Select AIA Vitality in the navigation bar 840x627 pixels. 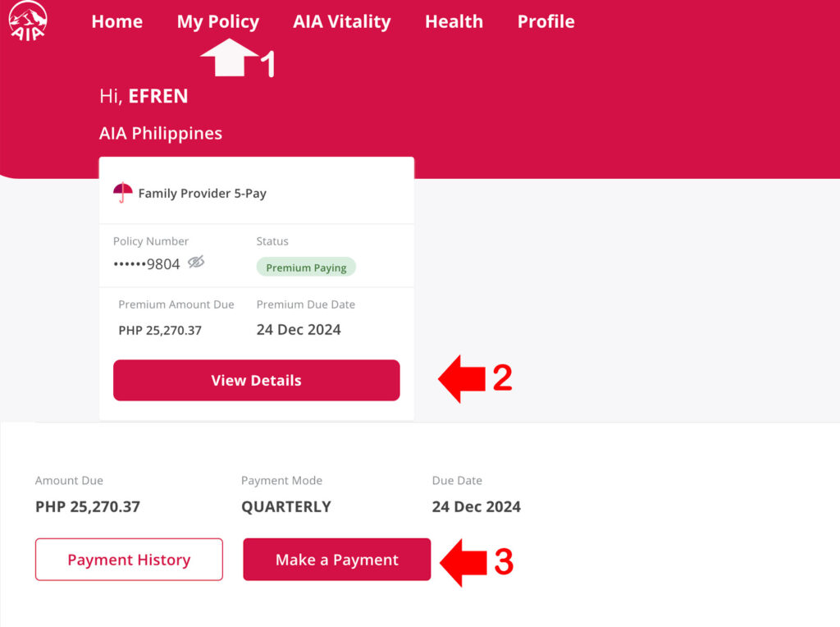tap(341, 22)
